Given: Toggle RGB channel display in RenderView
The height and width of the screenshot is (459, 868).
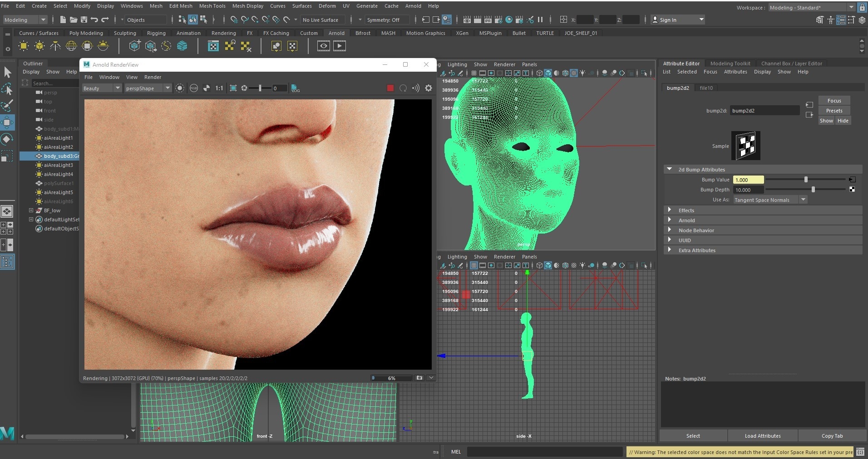Looking at the screenshot, I should [194, 88].
